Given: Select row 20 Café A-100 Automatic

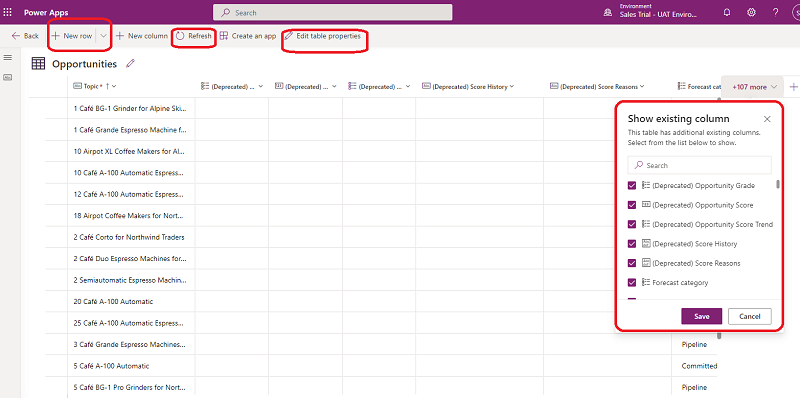Looking at the screenshot, I should (x=130, y=302).
